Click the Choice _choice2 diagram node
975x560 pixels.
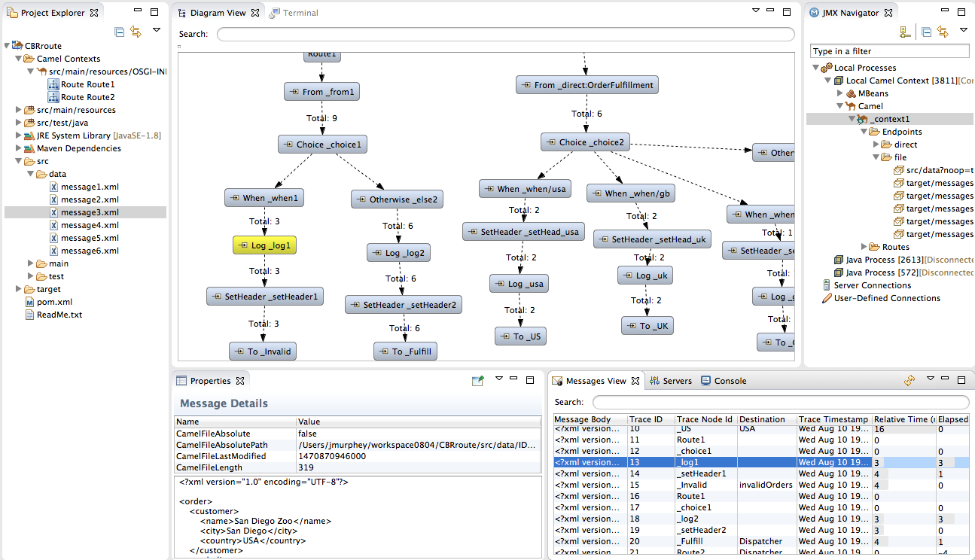tap(587, 142)
